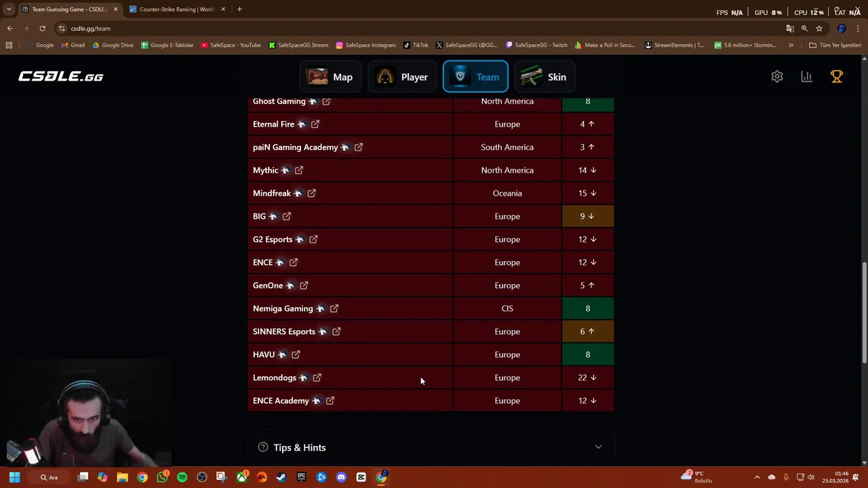
Task: Open SafeSpaceGG - Twitch bookmark
Action: [x=536, y=45]
